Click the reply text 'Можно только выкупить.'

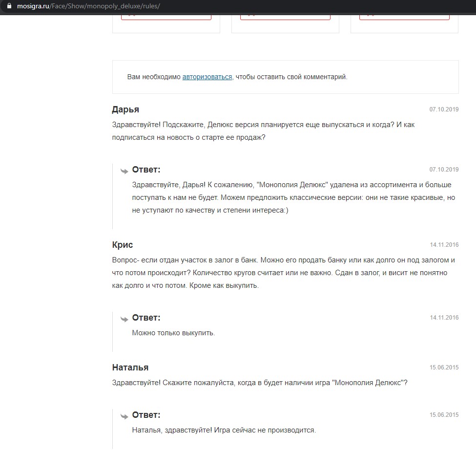click(173, 333)
